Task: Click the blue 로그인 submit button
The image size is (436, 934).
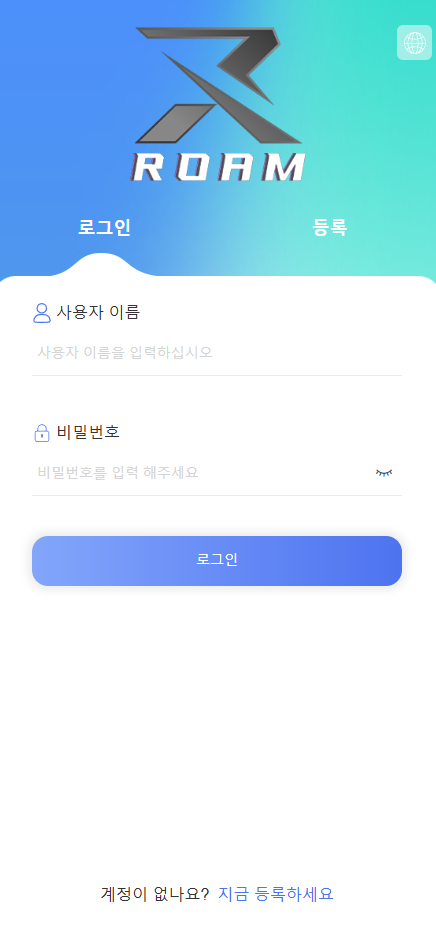Action: coord(217,561)
